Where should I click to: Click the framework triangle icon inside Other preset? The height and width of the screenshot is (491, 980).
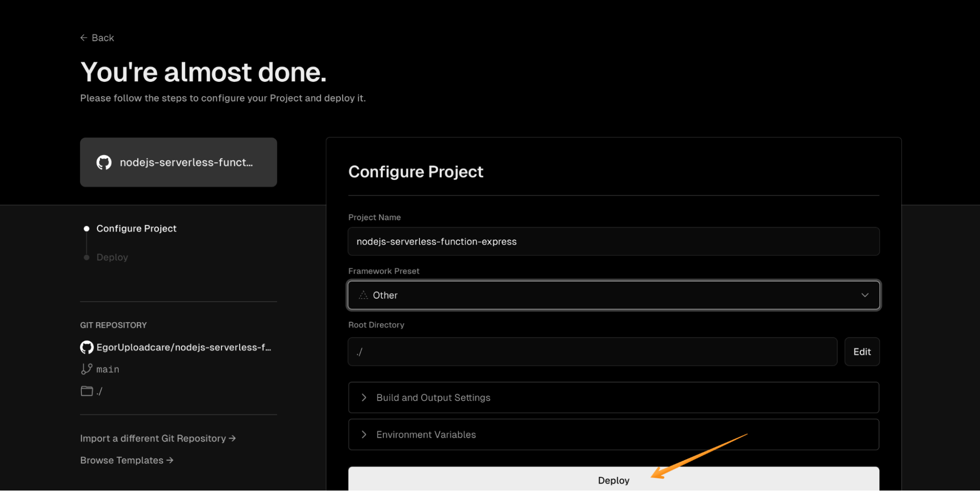pos(363,295)
